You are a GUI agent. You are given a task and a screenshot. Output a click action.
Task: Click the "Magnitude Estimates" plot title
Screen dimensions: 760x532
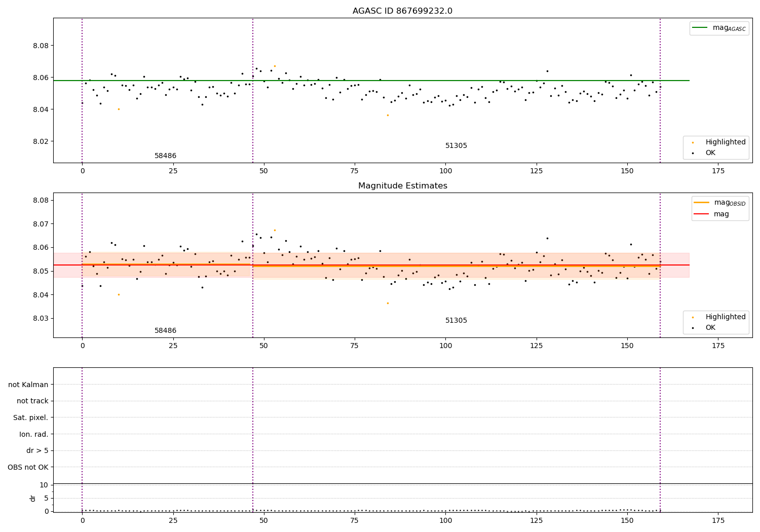click(402, 186)
